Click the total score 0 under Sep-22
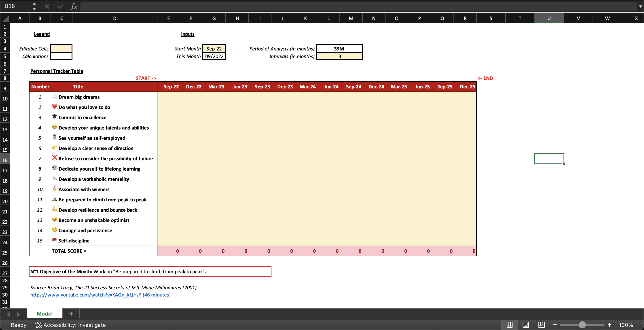This screenshot has height=330, width=644. click(x=169, y=251)
